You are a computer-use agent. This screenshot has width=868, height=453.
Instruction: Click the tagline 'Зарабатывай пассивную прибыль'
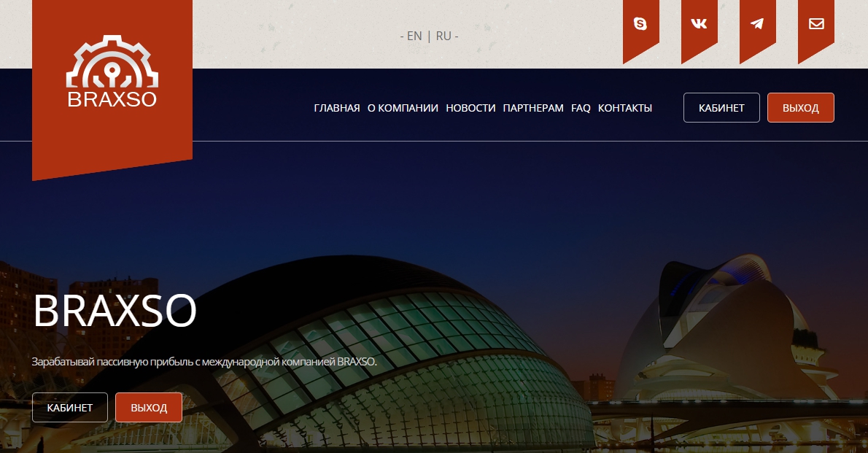[x=112, y=362]
